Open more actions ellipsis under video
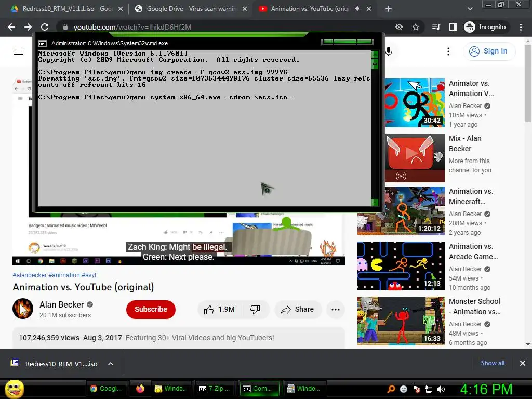Image resolution: width=532 pixels, height=399 pixels. pos(336,310)
